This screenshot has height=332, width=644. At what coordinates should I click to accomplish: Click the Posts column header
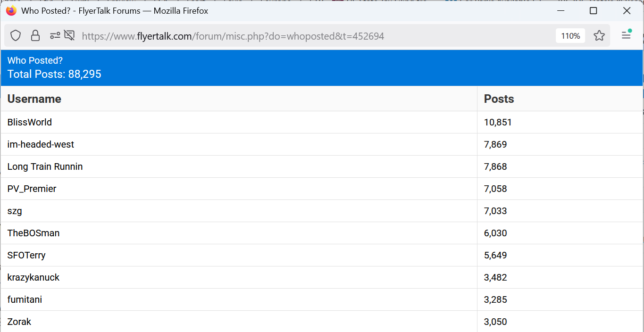click(499, 99)
